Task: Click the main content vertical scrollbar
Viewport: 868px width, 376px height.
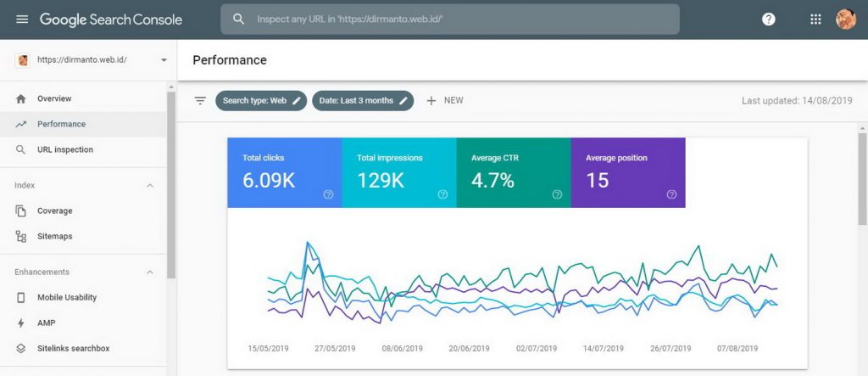Action: 862,178
